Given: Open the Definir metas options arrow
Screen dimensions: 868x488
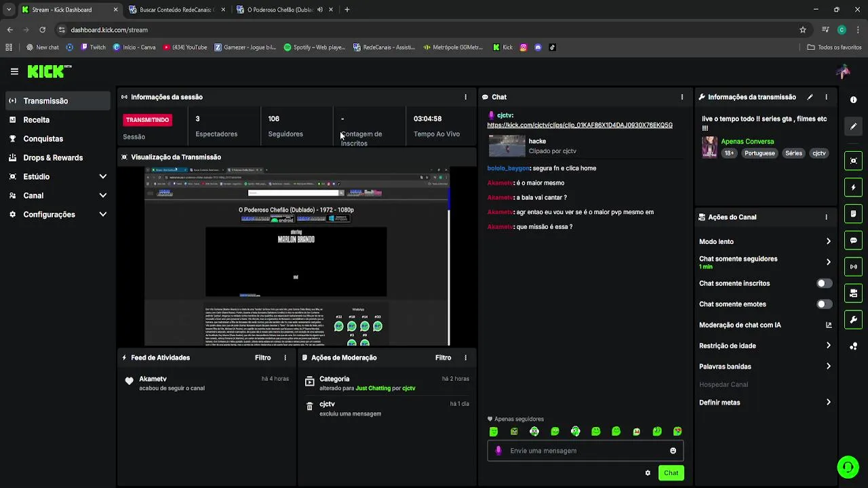Looking at the screenshot, I should tap(828, 403).
